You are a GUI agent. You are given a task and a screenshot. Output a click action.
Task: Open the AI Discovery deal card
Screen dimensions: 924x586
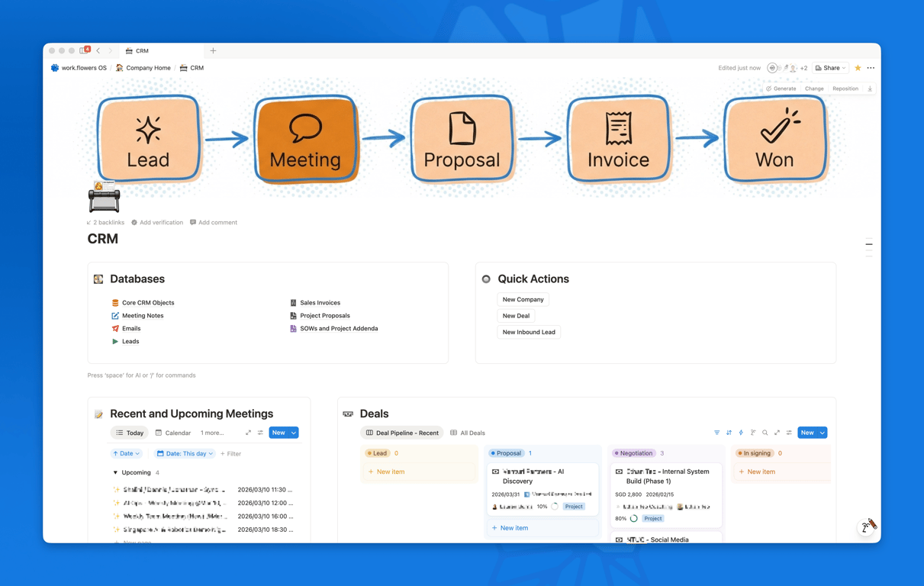click(542, 488)
